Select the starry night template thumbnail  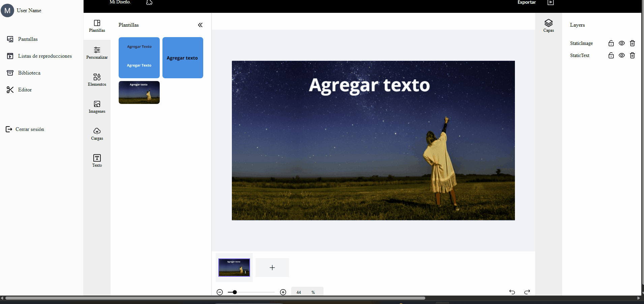[x=139, y=92]
